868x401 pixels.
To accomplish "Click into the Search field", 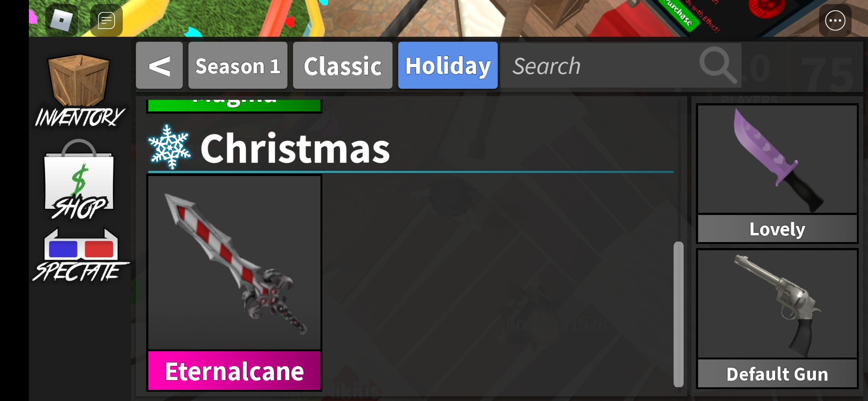I will coord(621,65).
